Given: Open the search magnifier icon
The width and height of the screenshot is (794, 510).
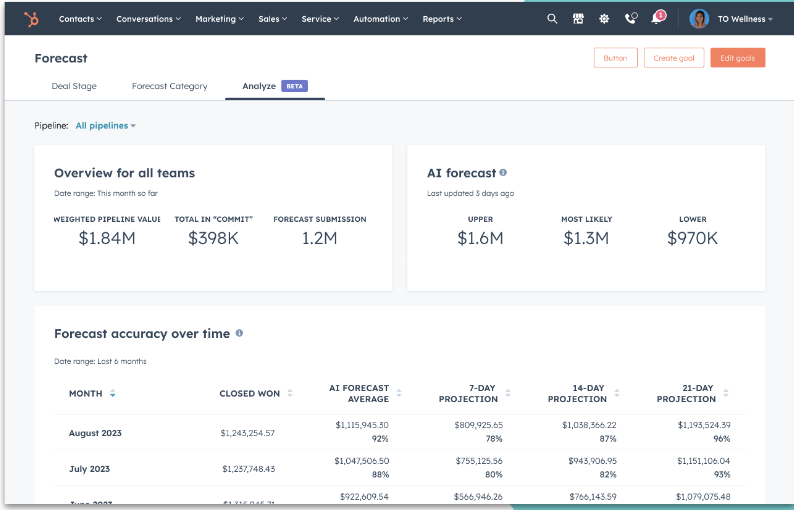Looking at the screenshot, I should click(x=553, y=18).
